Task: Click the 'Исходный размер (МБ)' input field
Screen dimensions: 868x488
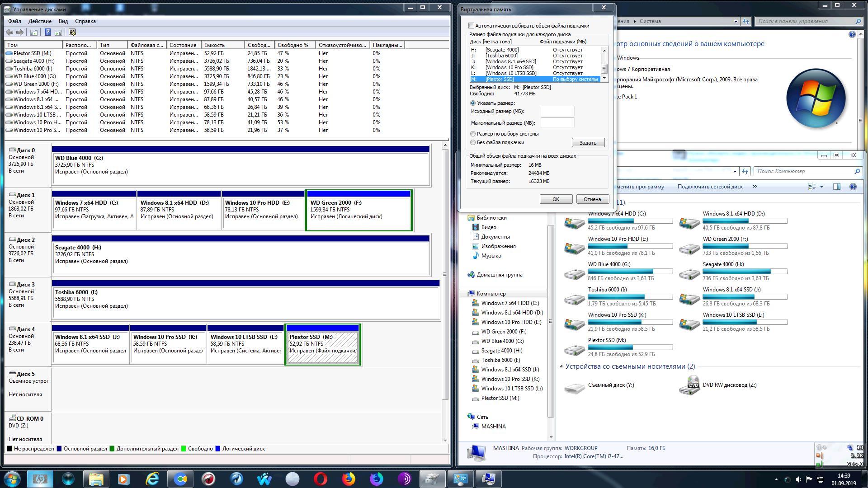Action: pyautogui.click(x=557, y=111)
